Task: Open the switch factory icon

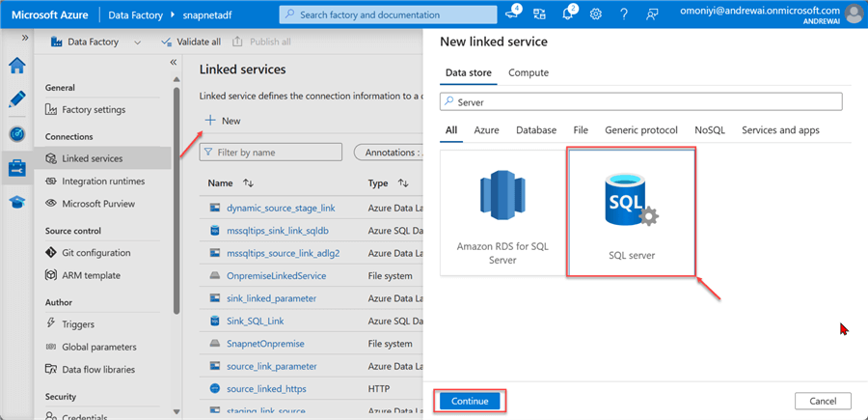Action: (x=540, y=14)
